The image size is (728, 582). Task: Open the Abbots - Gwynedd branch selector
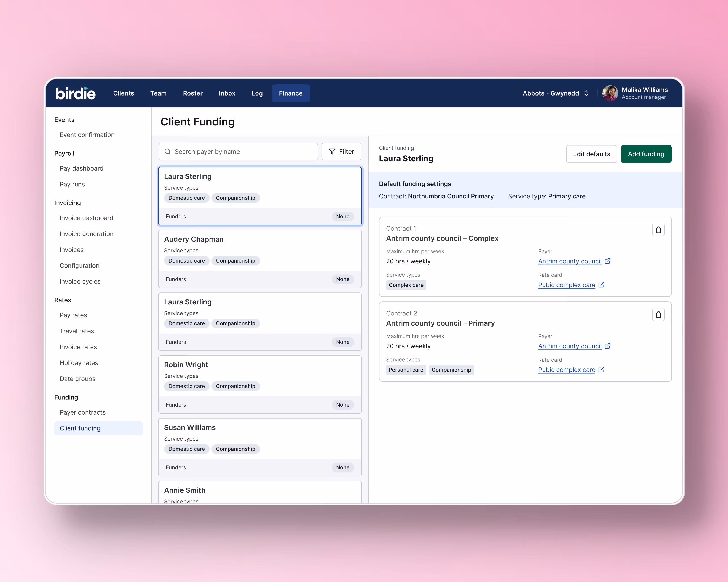pyautogui.click(x=555, y=93)
